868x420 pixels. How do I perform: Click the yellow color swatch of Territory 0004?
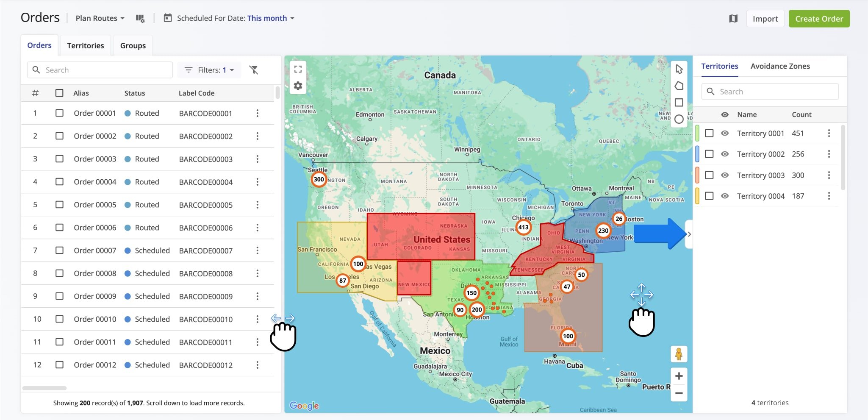click(697, 196)
